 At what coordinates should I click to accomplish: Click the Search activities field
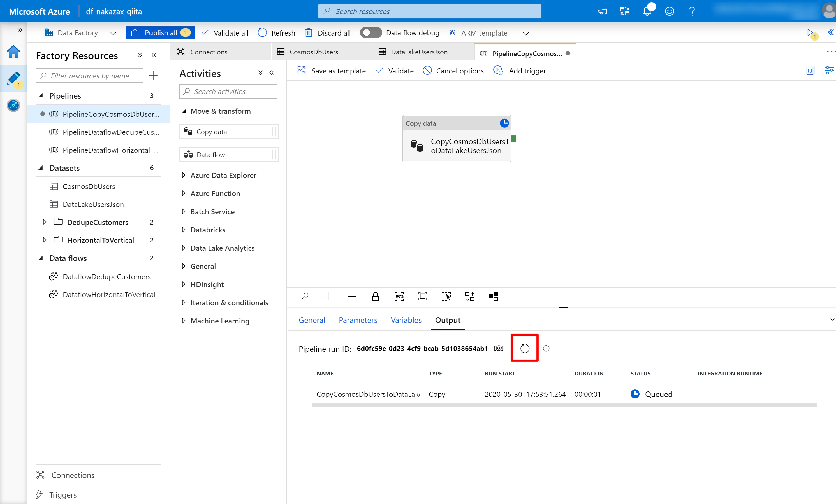coord(228,91)
